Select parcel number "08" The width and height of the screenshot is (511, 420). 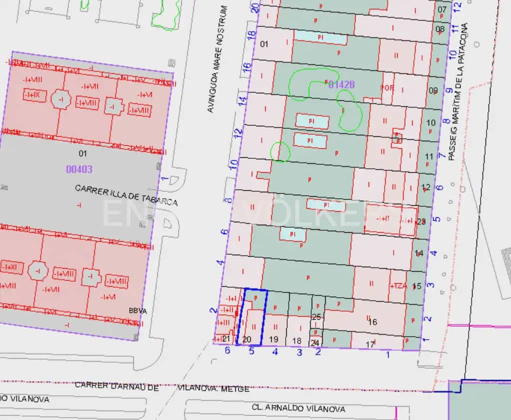coord(440,29)
